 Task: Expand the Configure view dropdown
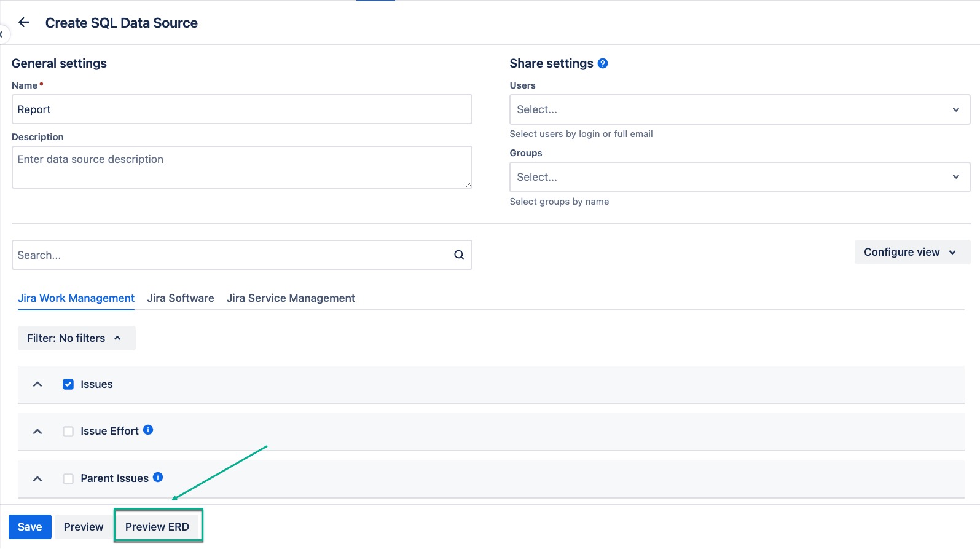pos(911,252)
